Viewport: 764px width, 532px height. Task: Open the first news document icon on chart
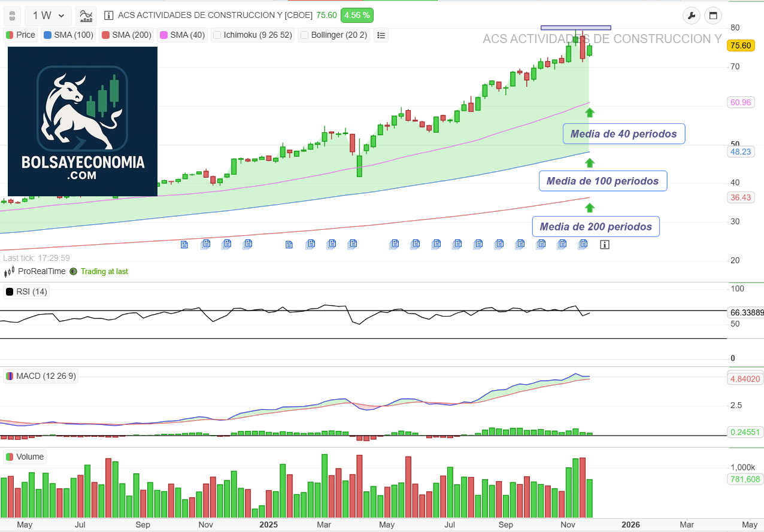coord(184,244)
